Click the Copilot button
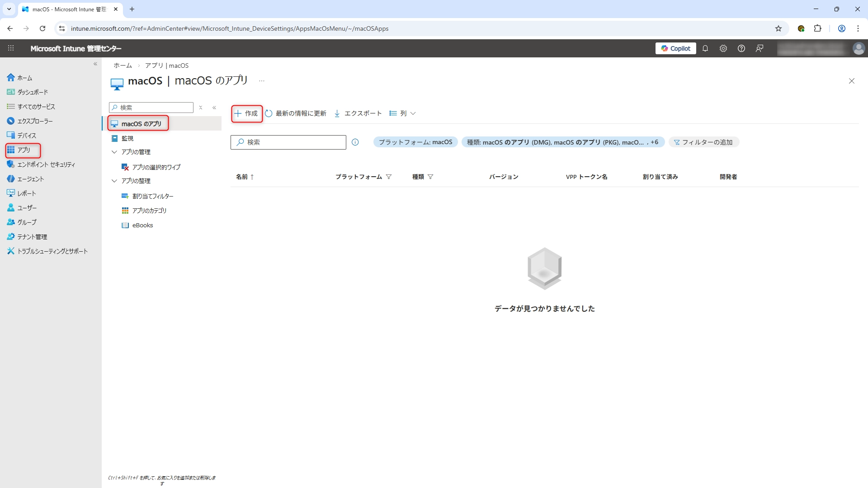The height and width of the screenshot is (488, 868). coord(675,48)
